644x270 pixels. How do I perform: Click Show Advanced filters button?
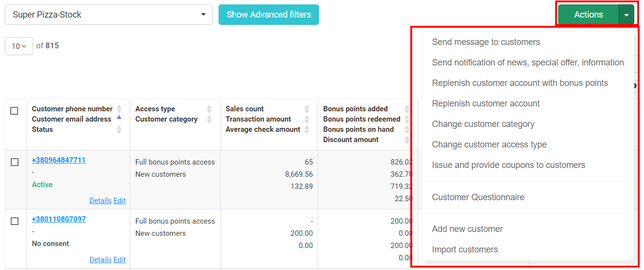coord(268,15)
